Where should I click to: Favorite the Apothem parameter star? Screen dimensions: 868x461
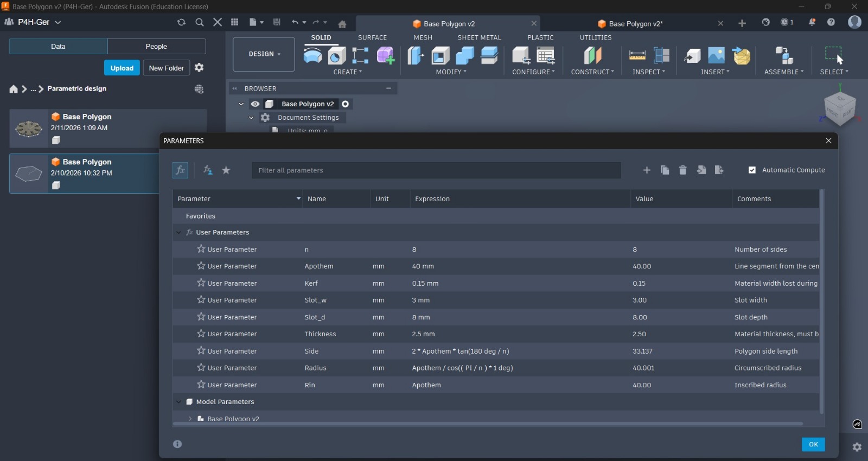click(201, 266)
